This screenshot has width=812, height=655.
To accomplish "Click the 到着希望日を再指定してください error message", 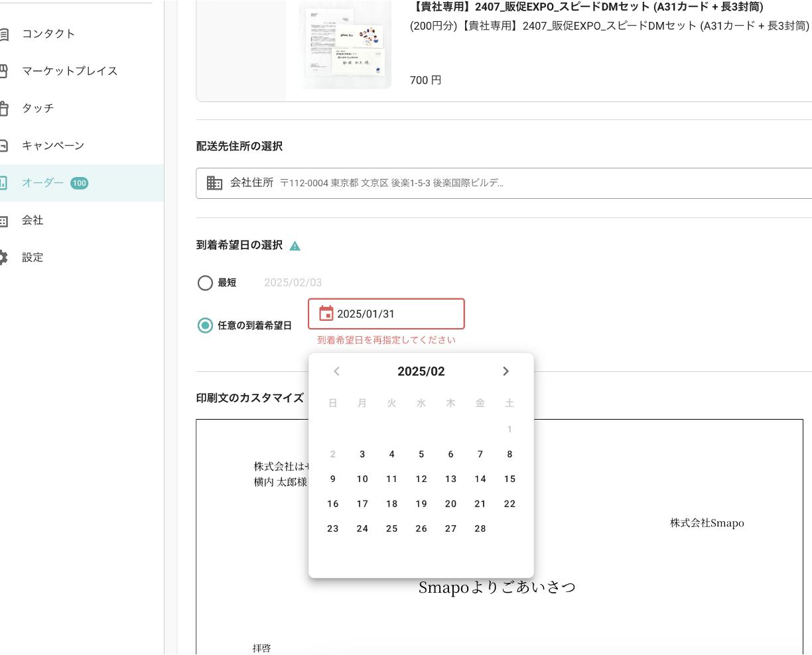I will coord(386,340).
